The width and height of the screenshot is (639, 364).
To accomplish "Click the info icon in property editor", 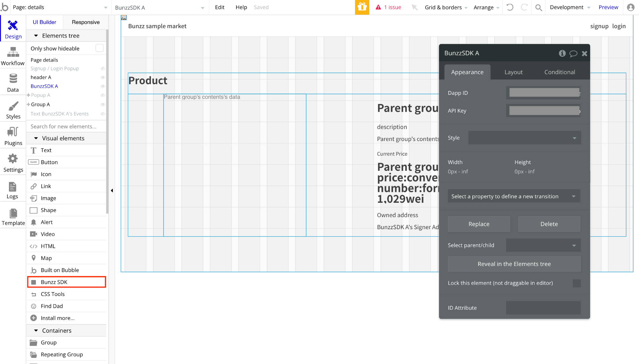I will 562,53.
